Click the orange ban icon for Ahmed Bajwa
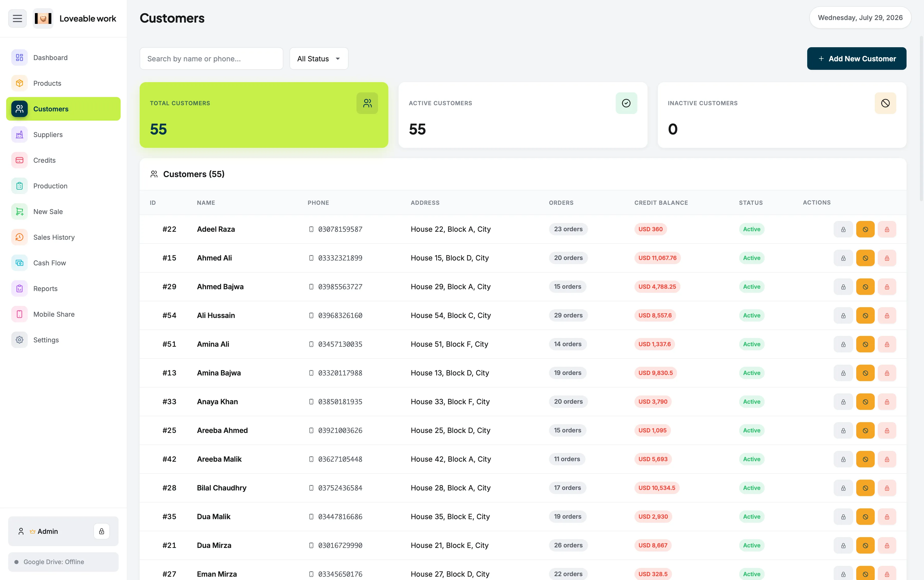This screenshot has width=924, height=580. 865,287
